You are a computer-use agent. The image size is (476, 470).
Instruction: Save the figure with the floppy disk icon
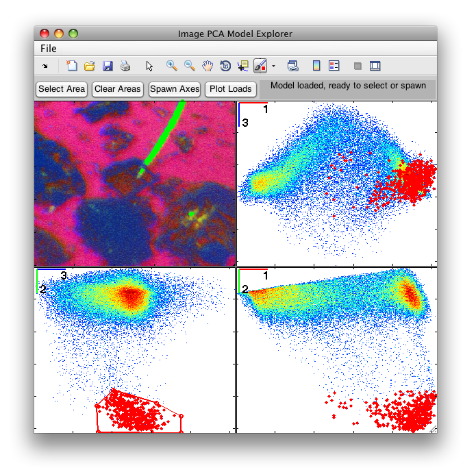click(x=108, y=66)
